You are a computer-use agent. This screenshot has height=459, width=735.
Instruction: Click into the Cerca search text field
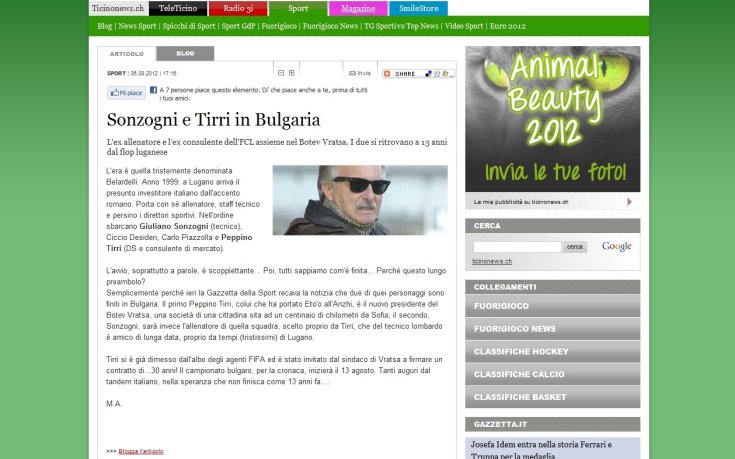click(x=517, y=247)
